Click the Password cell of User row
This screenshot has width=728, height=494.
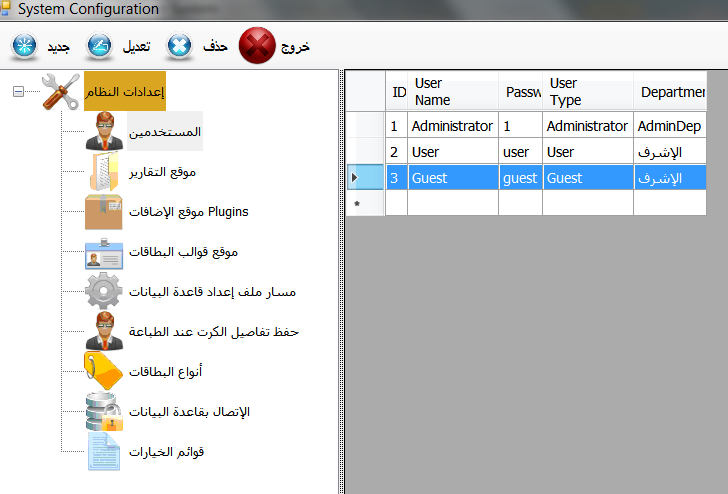click(520, 152)
